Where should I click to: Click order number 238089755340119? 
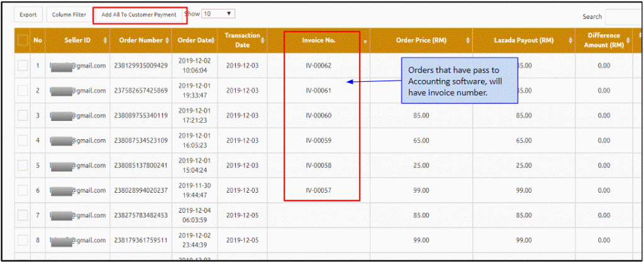coord(141,116)
